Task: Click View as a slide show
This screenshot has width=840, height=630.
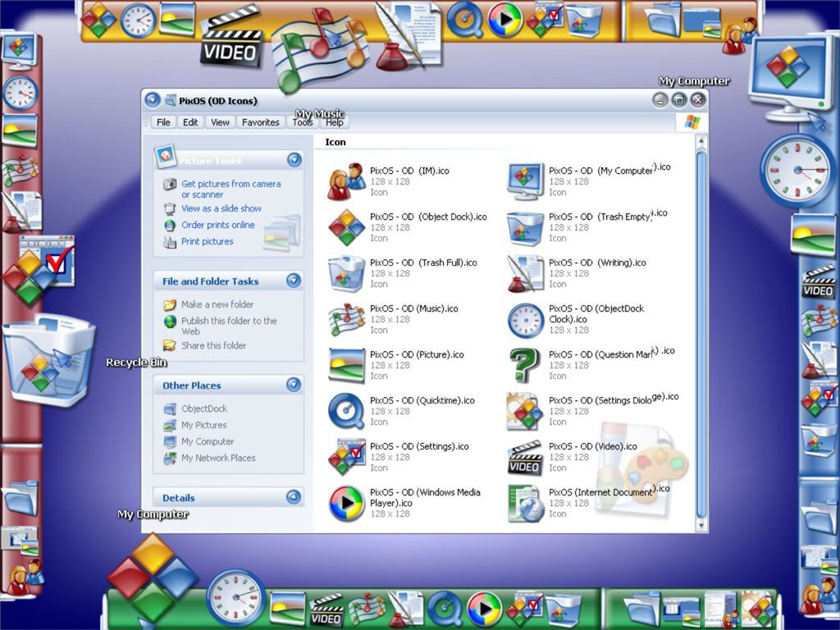Action: (x=221, y=208)
